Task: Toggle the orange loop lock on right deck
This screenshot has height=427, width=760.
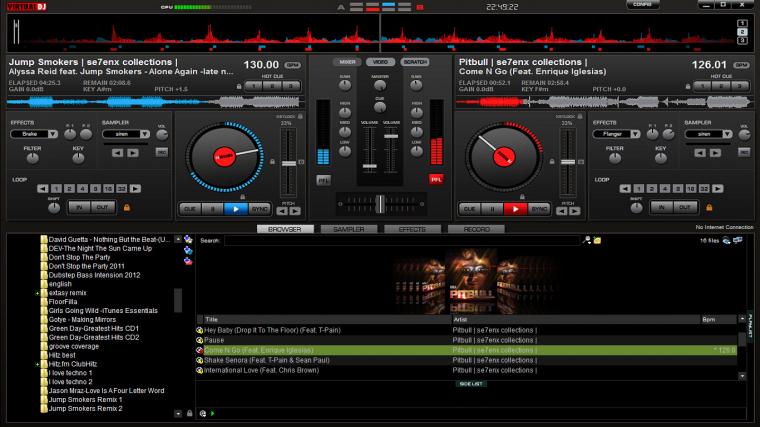Action: [x=709, y=207]
